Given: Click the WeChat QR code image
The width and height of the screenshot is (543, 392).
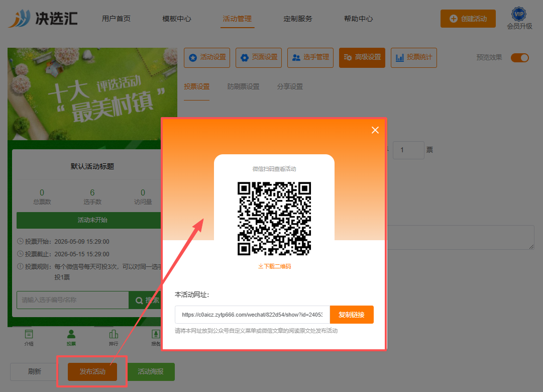Looking at the screenshot, I should tap(274, 219).
